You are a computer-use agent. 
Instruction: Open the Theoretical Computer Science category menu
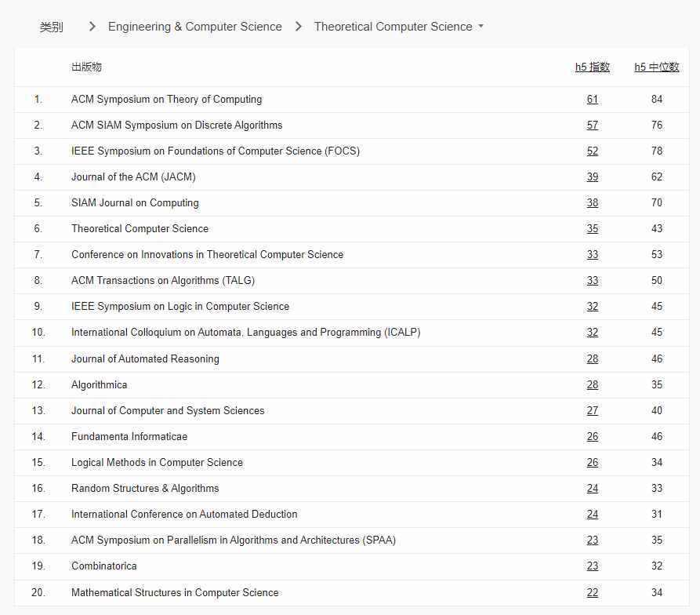(x=398, y=26)
